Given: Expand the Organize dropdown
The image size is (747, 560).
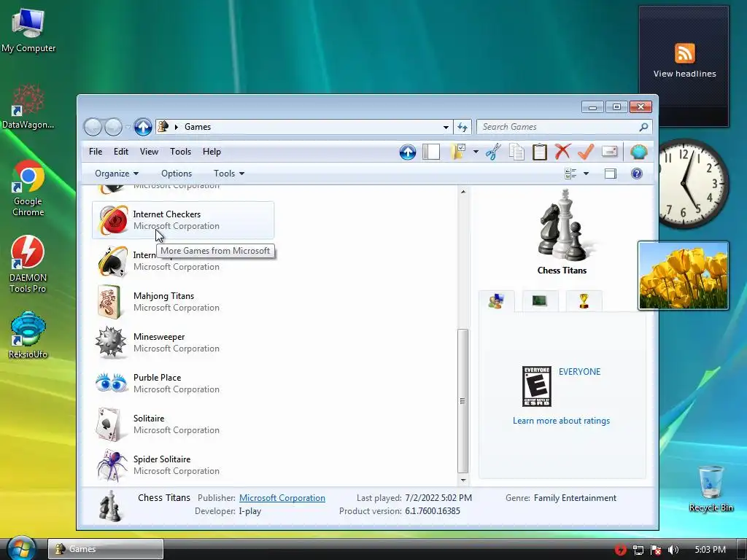Looking at the screenshot, I should pos(117,174).
